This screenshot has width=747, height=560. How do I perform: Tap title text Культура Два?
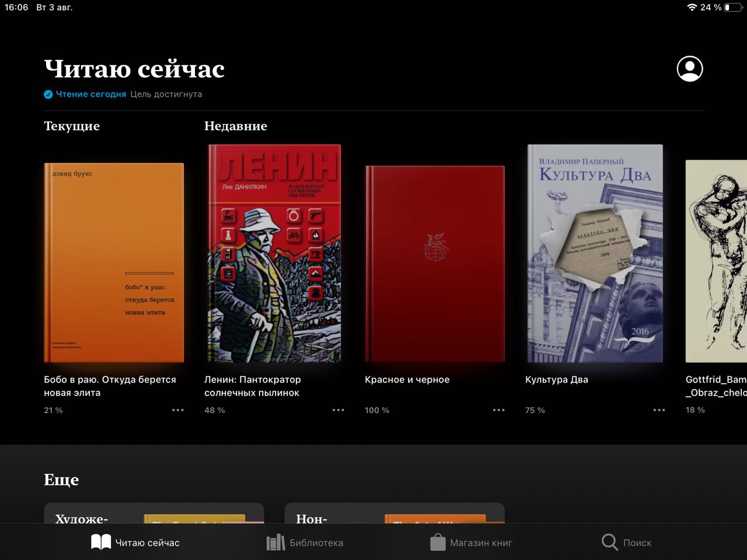557,379
